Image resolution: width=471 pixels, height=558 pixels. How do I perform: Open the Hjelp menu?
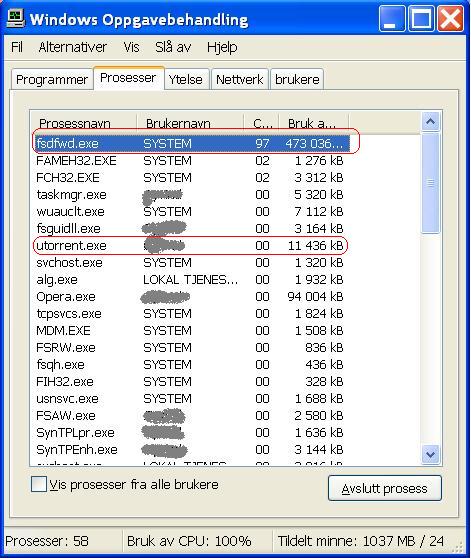point(222,47)
